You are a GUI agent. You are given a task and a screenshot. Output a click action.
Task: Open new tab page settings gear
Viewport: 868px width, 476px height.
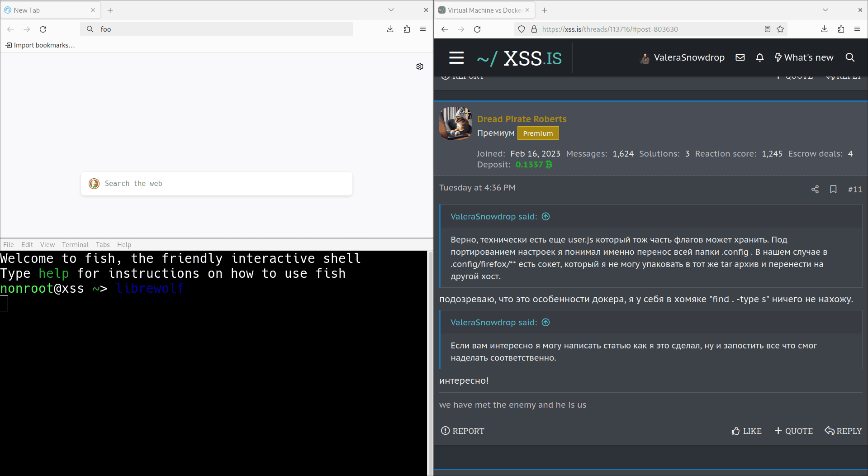tap(420, 67)
